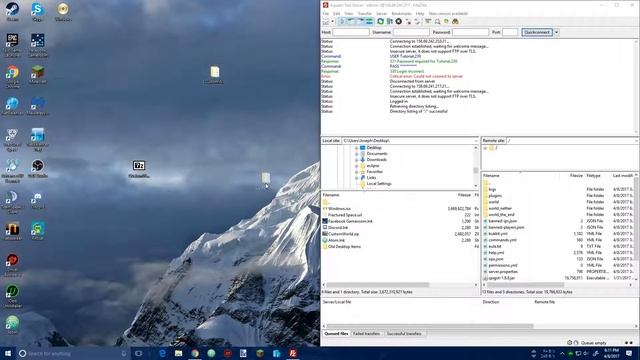This screenshot has height=360, width=640.
Task: Open the Site Manager dropdown arrow
Action: (x=333, y=21)
